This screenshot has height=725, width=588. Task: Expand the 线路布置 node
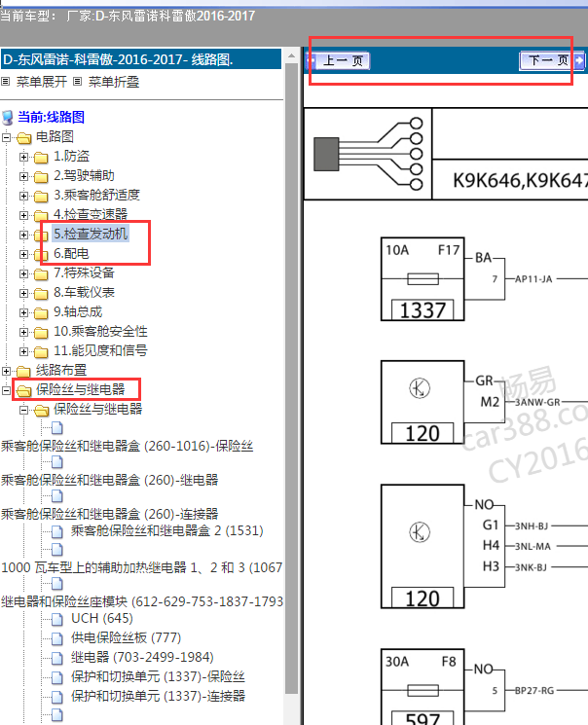[x=6, y=371]
